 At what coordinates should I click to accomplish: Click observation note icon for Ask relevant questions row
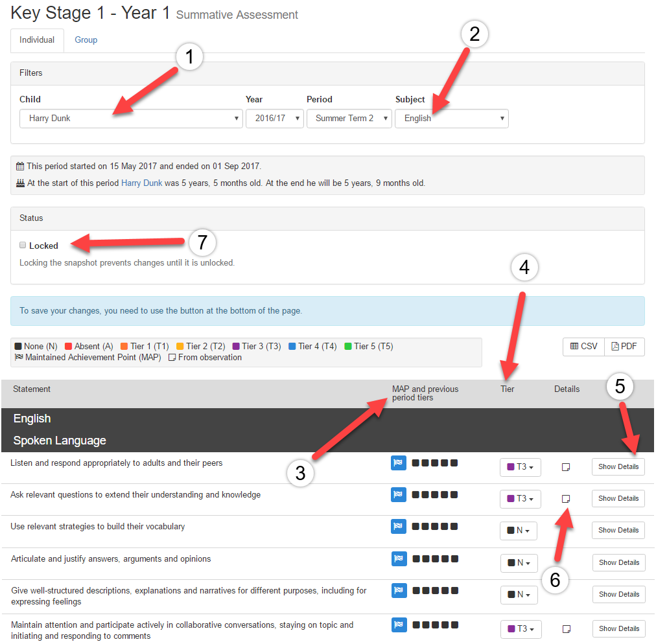566,499
